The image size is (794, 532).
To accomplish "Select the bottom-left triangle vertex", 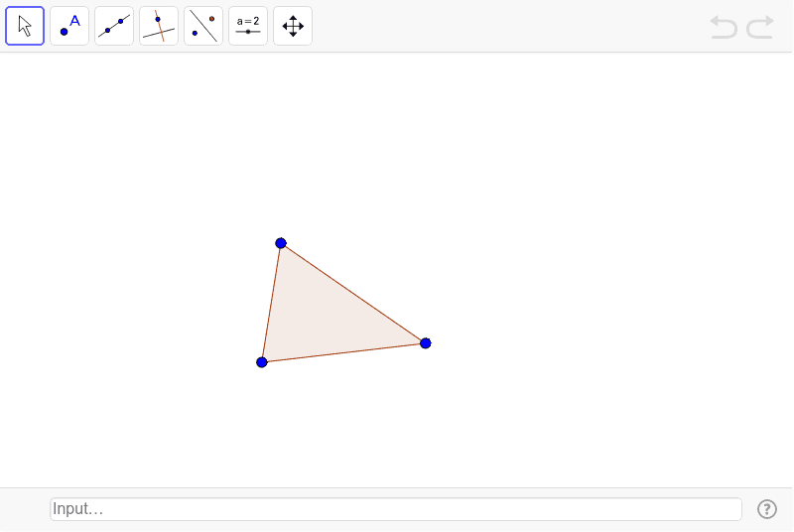I will pos(262,362).
